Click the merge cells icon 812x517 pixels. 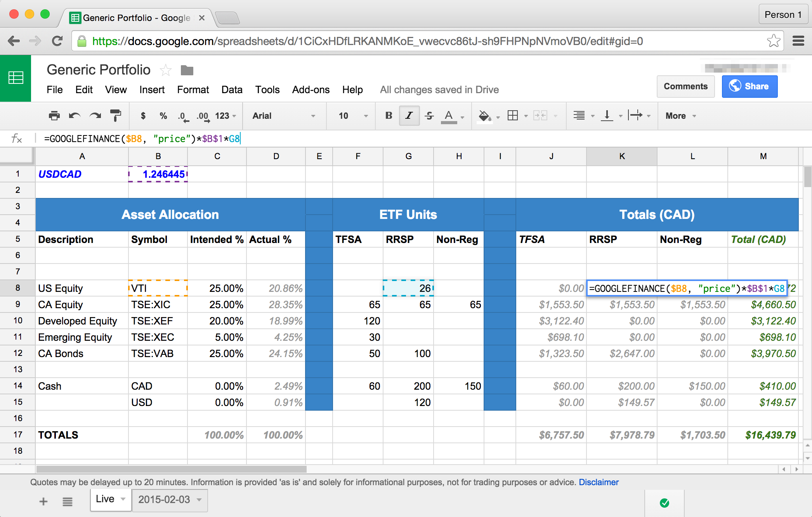pyautogui.click(x=540, y=116)
